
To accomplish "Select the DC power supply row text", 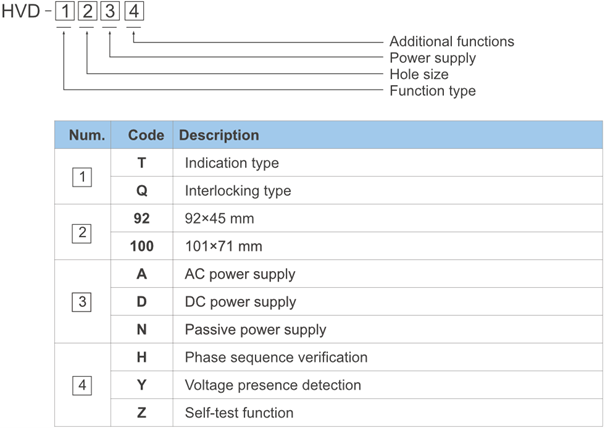I will point(240,302).
